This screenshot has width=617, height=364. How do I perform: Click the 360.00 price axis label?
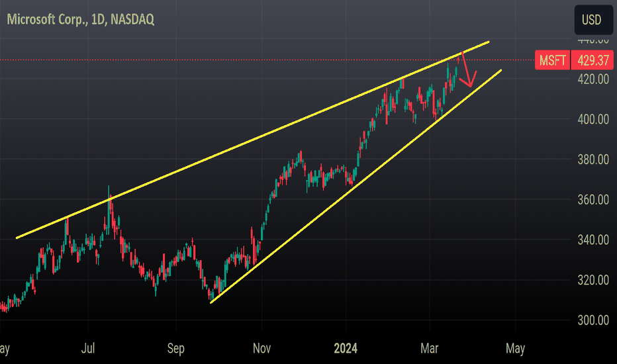pyautogui.click(x=593, y=200)
